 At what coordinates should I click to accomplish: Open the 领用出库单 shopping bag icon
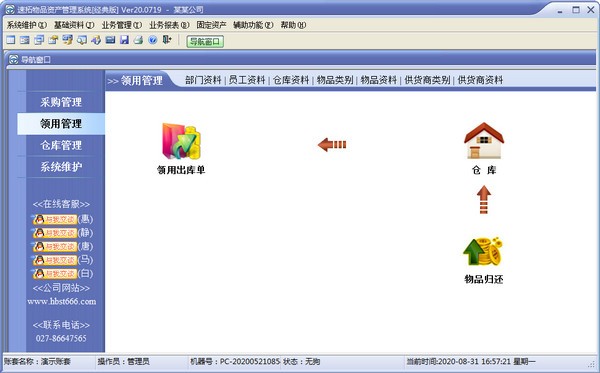[x=181, y=141]
